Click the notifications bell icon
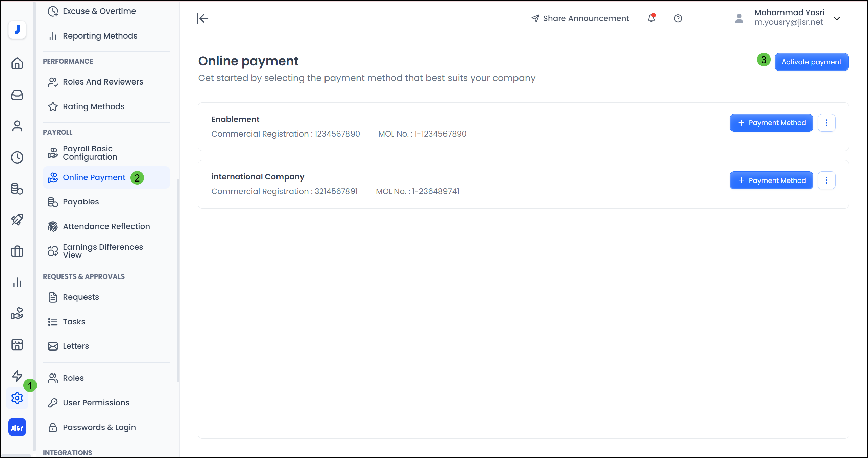 651,18
